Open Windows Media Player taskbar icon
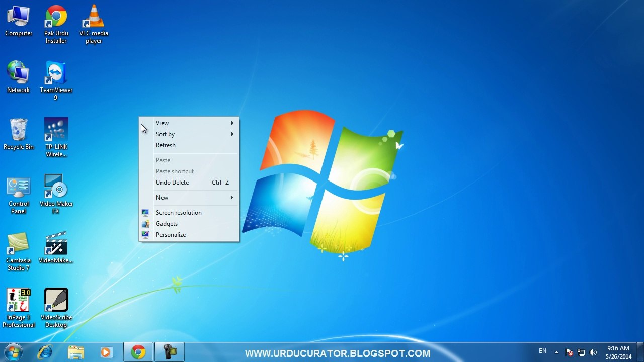644x362 pixels. [x=106, y=352]
